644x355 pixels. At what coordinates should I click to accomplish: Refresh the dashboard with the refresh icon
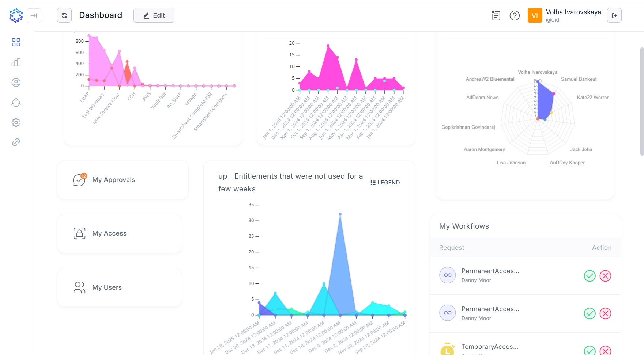(x=64, y=15)
